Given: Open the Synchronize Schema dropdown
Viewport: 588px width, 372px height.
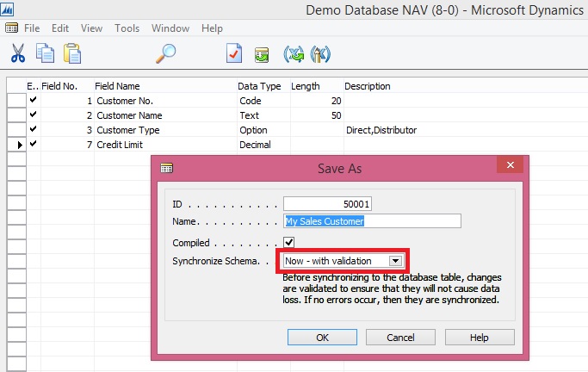Looking at the screenshot, I should 395,260.
